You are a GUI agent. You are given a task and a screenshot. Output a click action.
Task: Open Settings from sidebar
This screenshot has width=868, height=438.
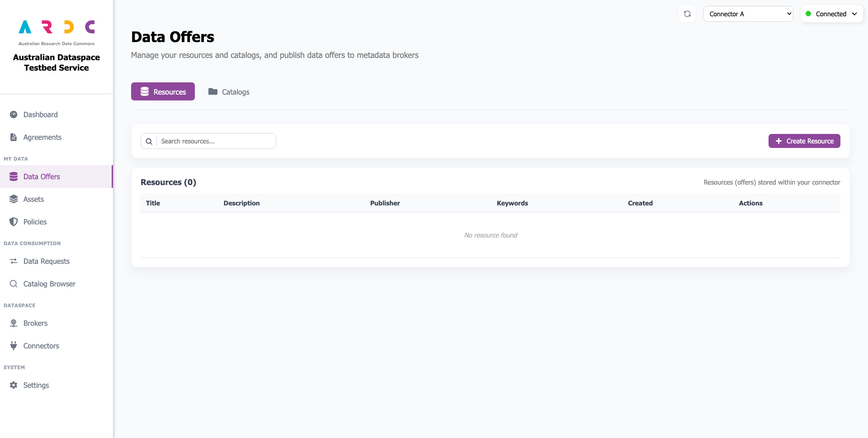(57, 385)
